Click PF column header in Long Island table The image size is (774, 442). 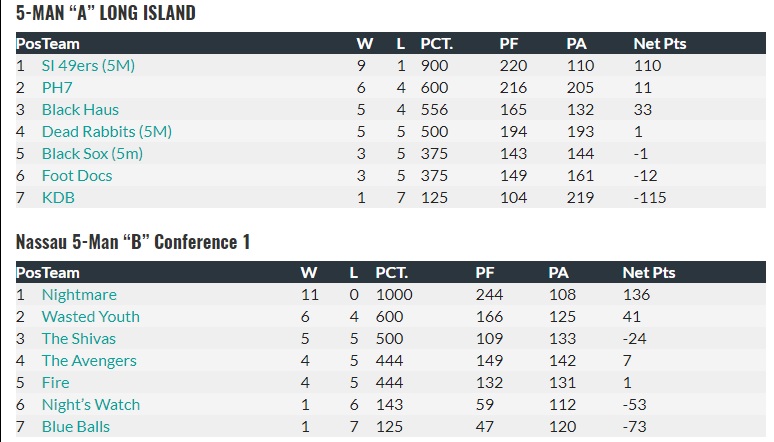(x=509, y=44)
